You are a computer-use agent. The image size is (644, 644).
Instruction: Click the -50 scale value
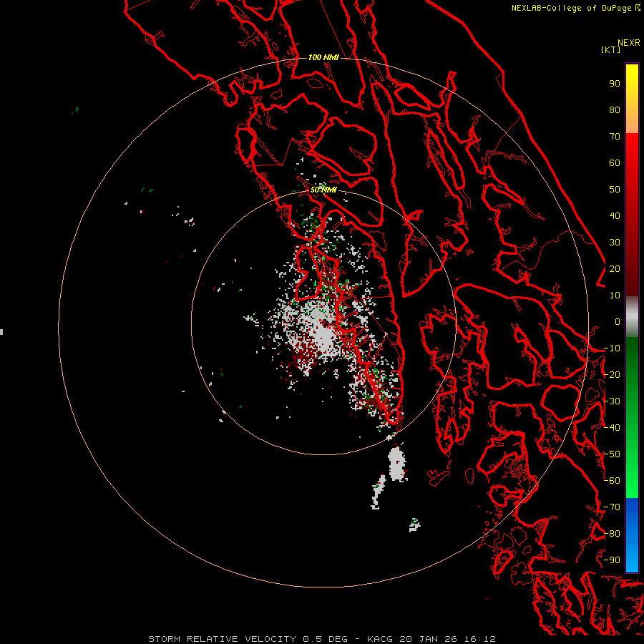click(x=612, y=454)
